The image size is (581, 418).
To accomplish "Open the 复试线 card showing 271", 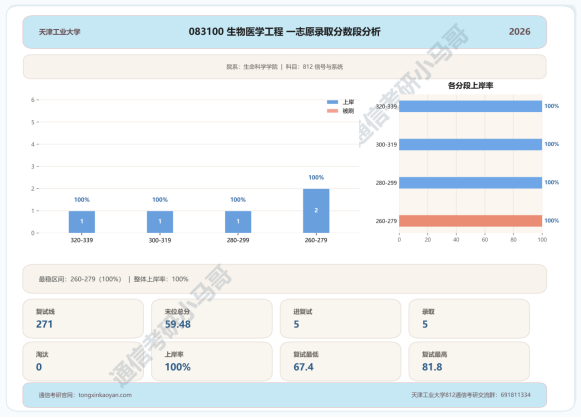I will click(x=83, y=319).
